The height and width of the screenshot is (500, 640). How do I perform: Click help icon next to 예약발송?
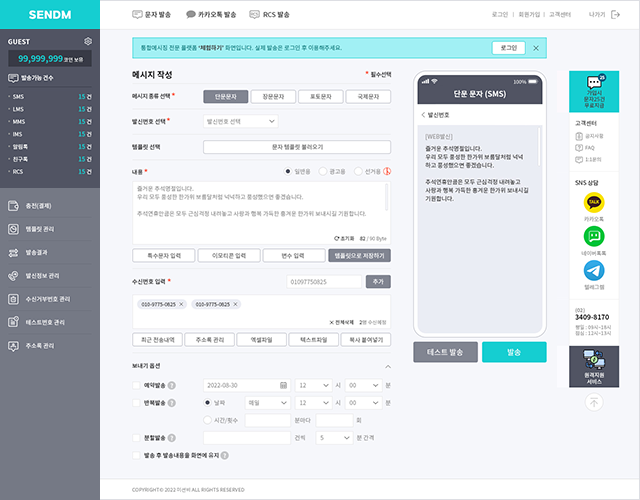click(x=172, y=385)
